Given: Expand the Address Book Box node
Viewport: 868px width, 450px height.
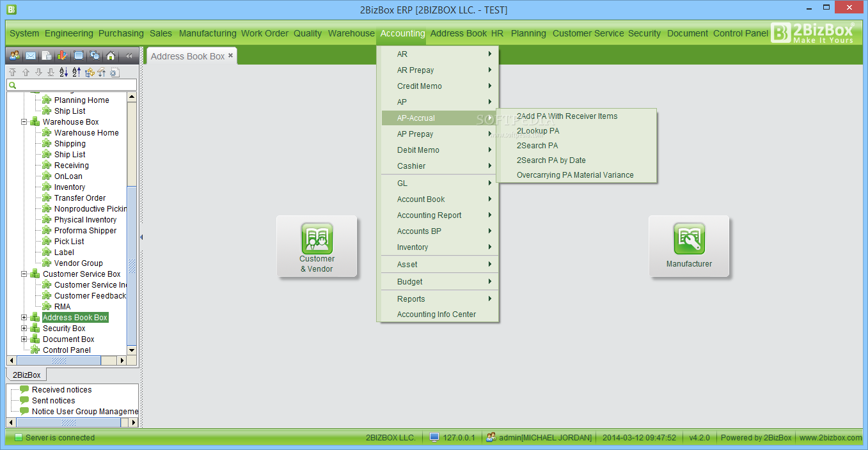Looking at the screenshot, I should (x=24, y=318).
